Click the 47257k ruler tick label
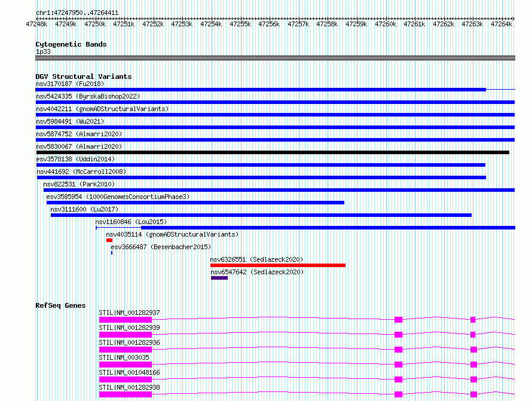Screen dimensions: 532x401 298,24
